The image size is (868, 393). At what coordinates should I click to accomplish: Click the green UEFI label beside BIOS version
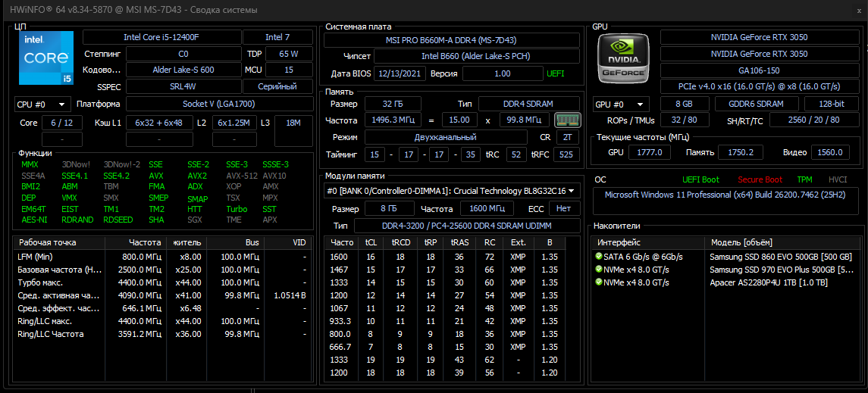point(555,73)
